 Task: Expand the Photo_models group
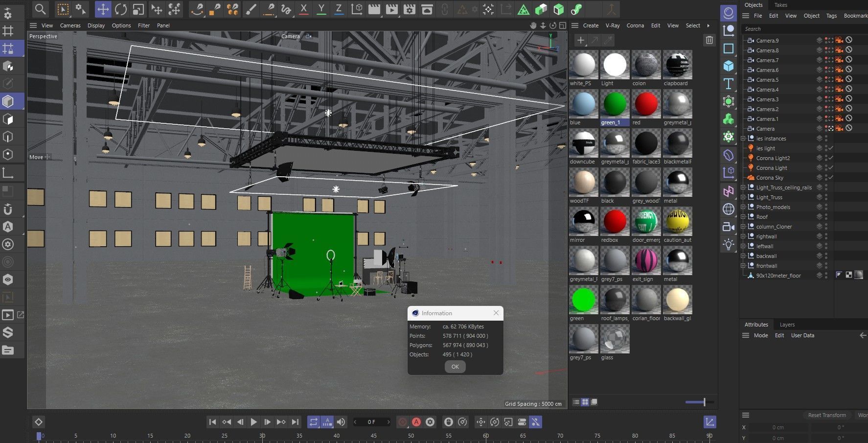coord(743,207)
